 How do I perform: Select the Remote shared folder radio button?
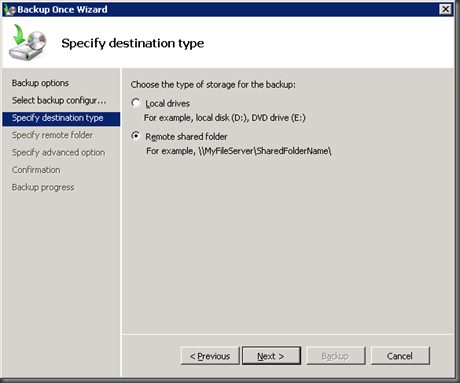click(136, 136)
